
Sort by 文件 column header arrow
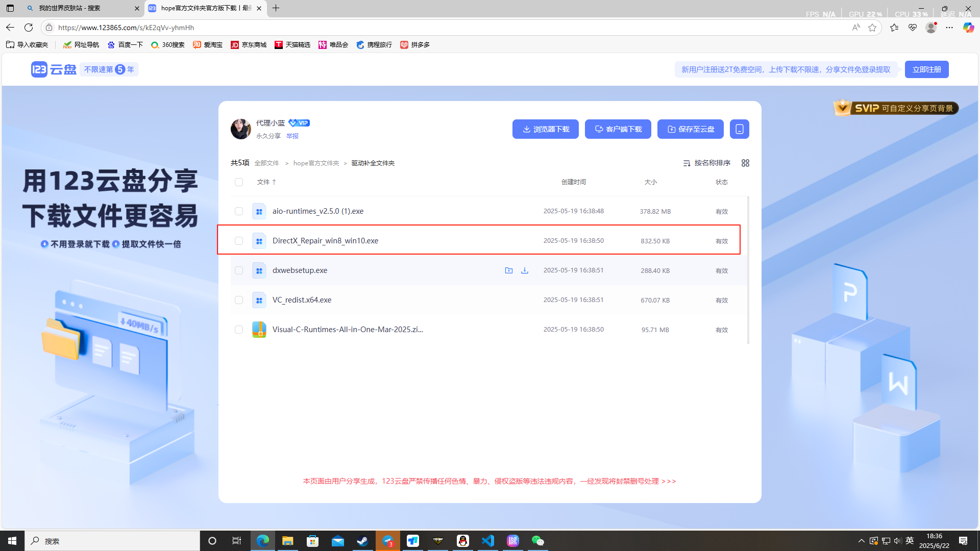pyautogui.click(x=274, y=182)
